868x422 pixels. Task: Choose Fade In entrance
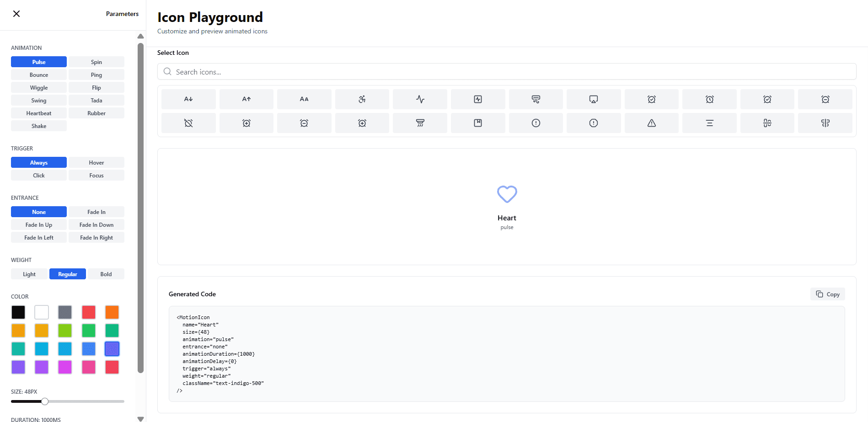96,212
